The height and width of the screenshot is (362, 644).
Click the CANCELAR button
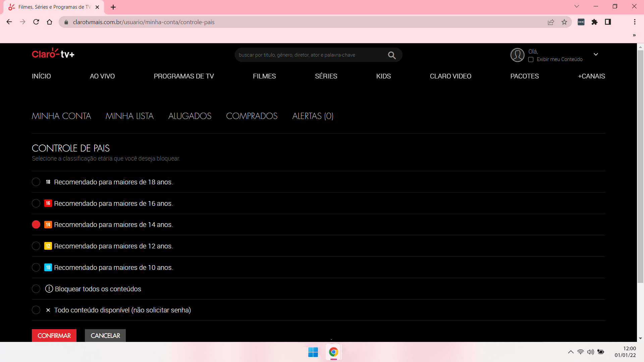click(x=105, y=336)
